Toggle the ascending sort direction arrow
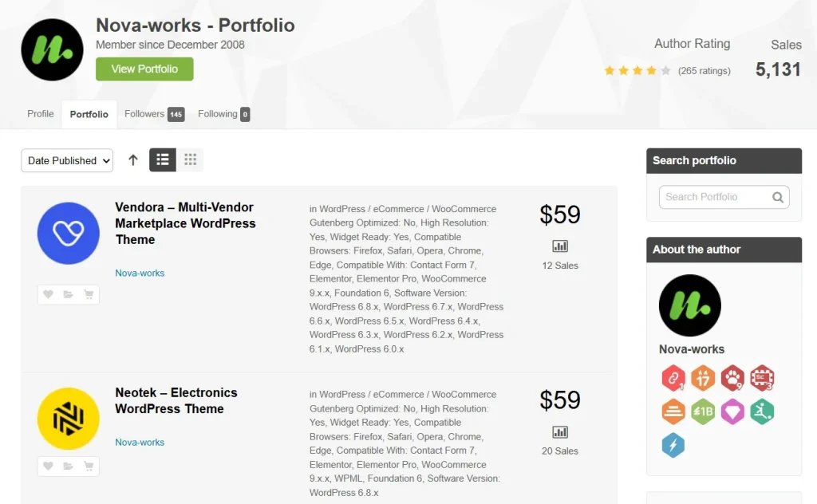Viewport: 817px width, 504px height. pos(133,160)
